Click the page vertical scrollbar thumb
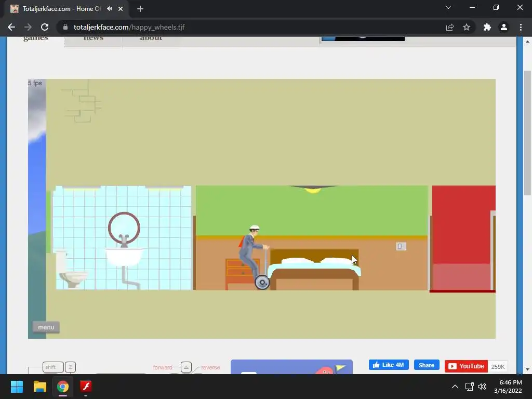Image resolution: width=532 pixels, height=399 pixels. [527, 133]
